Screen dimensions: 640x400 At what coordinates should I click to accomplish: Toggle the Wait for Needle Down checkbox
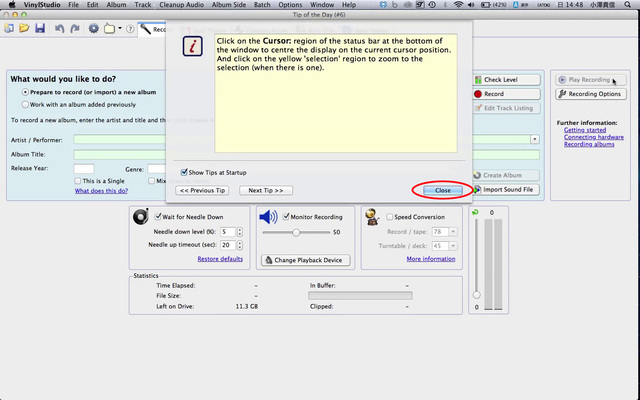(x=158, y=217)
